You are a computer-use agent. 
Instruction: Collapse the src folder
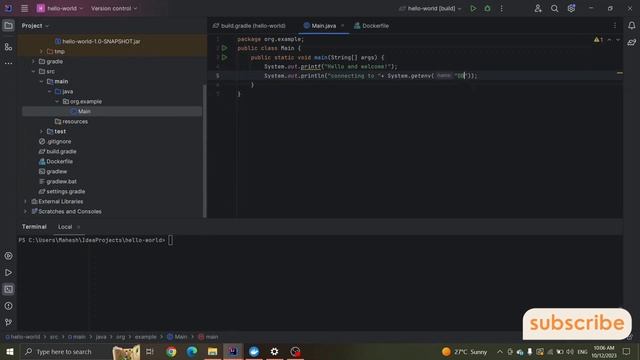click(x=33, y=71)
